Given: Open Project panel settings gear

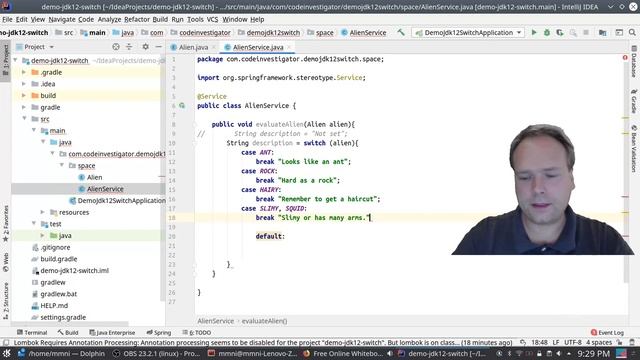Looking at the screenshot, I should pos(145,47).
